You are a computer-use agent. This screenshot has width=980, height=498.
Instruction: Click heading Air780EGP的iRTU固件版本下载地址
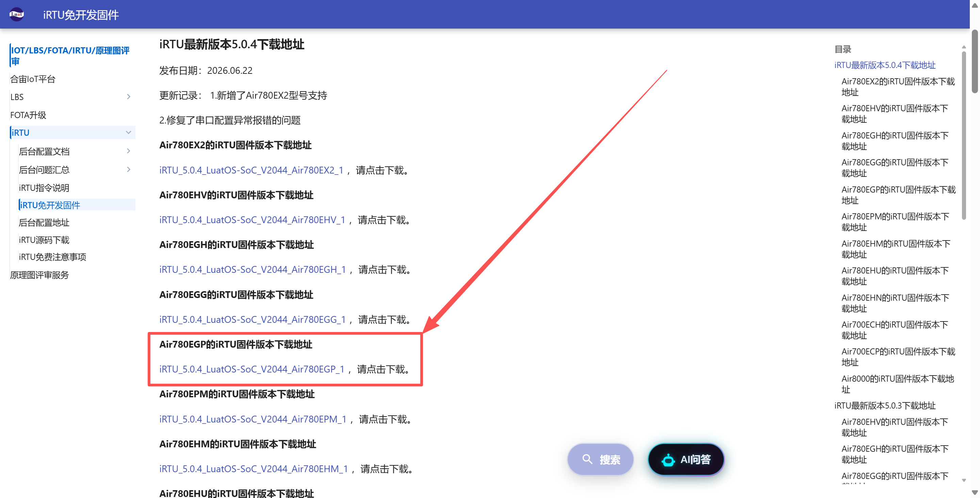[236, 344]
